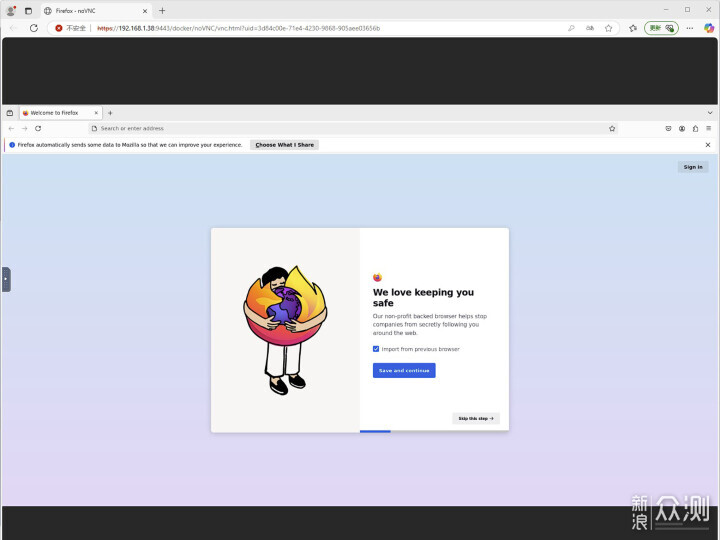
Task: Click the Firefox back arrow
Action: [11, 129]
